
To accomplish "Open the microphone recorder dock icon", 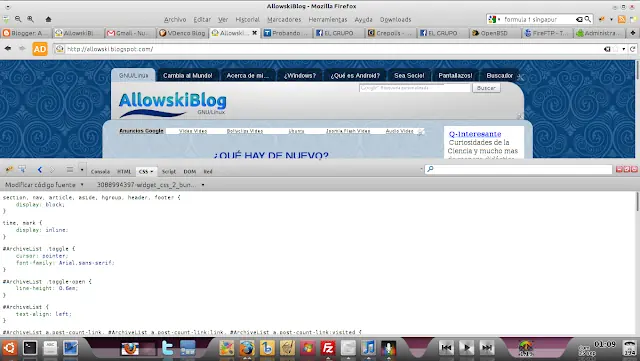I will pos(388,348).
